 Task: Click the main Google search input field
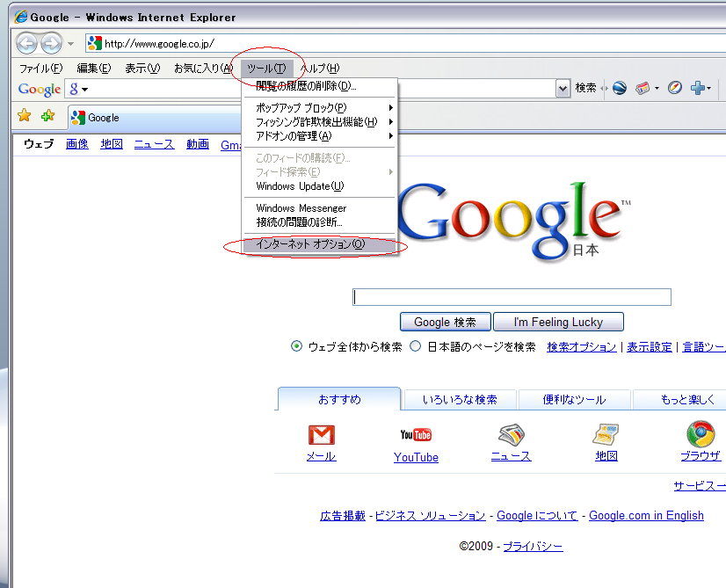coord(512,297)
